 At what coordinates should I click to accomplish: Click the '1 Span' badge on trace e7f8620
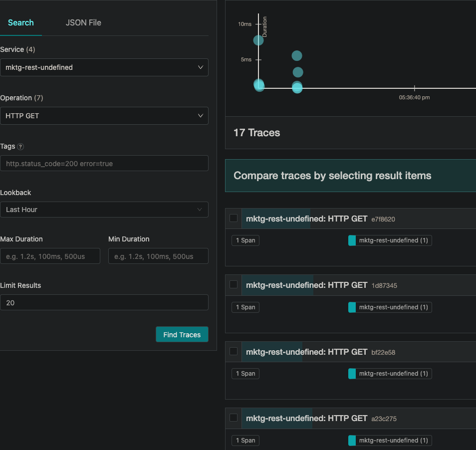[x=245, y=240]
